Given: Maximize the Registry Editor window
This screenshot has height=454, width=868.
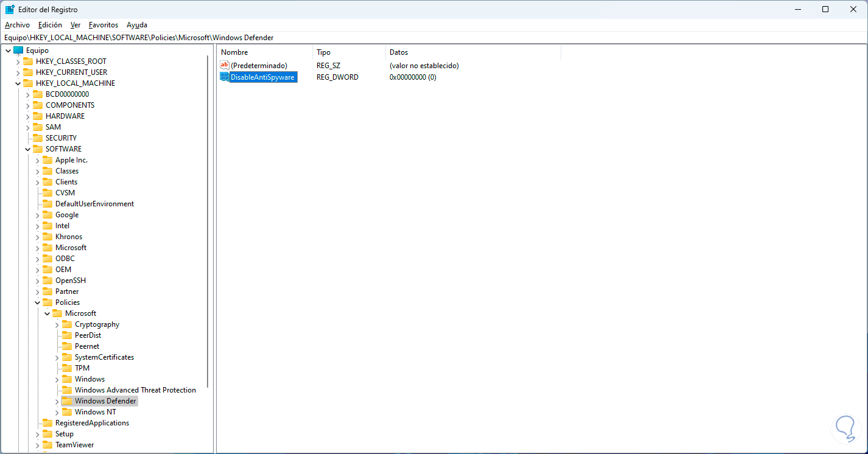Looking at the screenshot, I should pyautogui.click(x=825, y=9).
